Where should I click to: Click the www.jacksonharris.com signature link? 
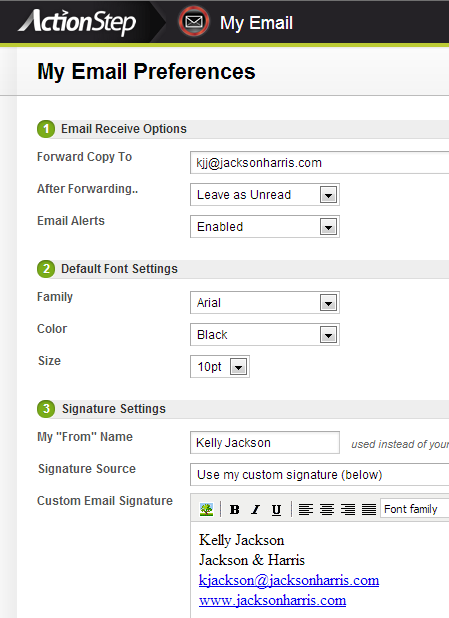click(272, 600)
